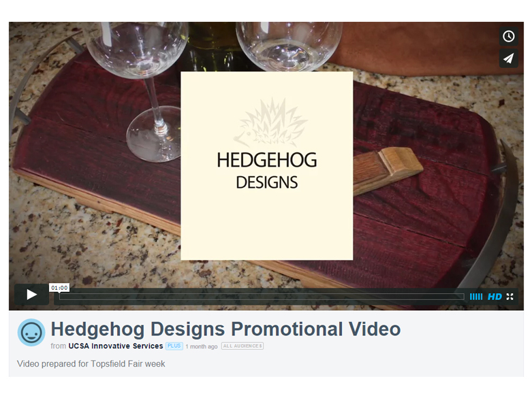Click the Hedgehog Designs title card in video

(266, 166)
